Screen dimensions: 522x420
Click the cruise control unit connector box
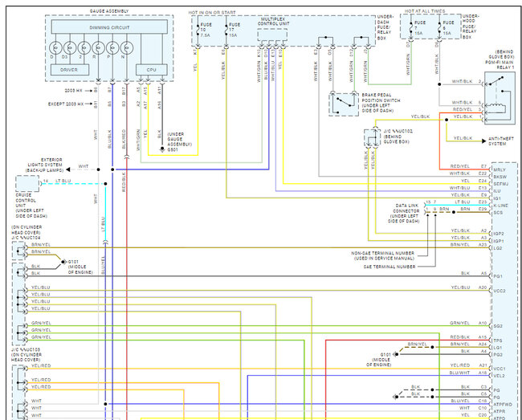(27, 184)
